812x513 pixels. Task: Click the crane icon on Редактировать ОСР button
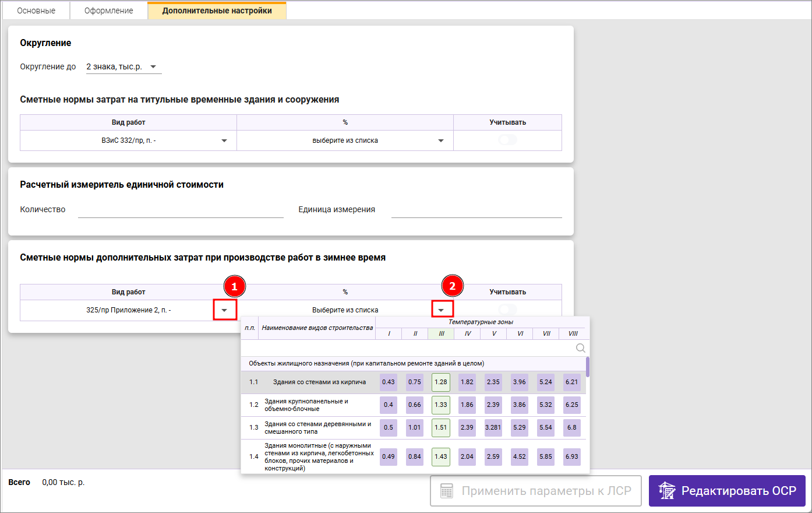(667, 491)
